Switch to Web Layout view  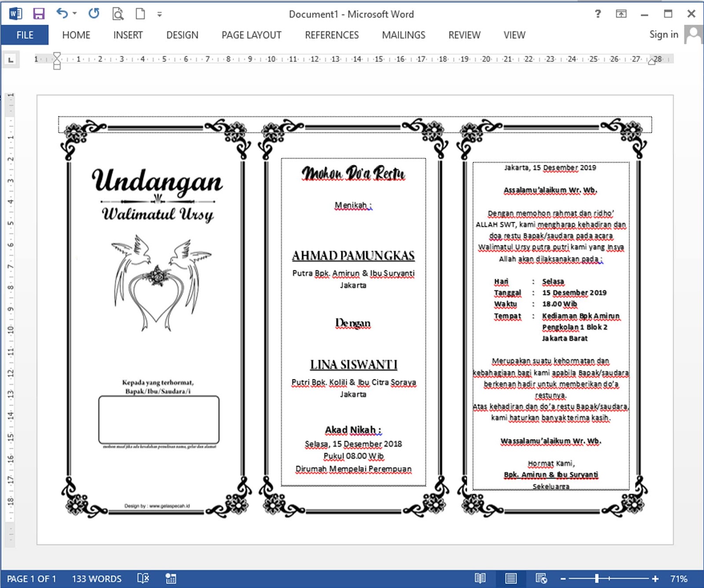[x=541, y=578]
